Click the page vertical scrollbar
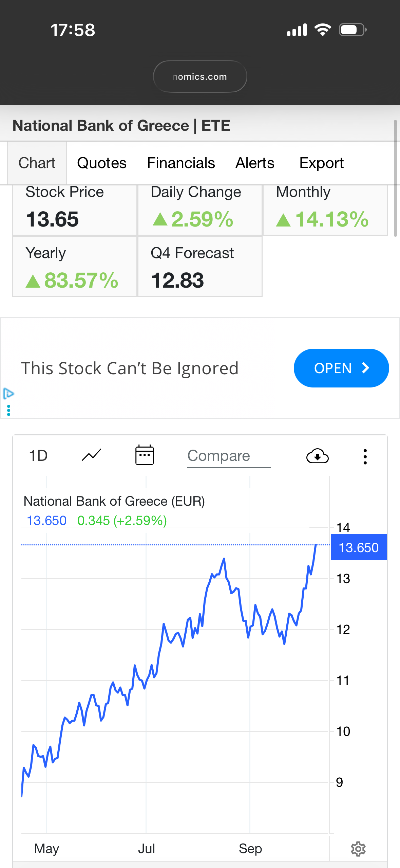This screenshot has width=400, height=868. point(395,178)
